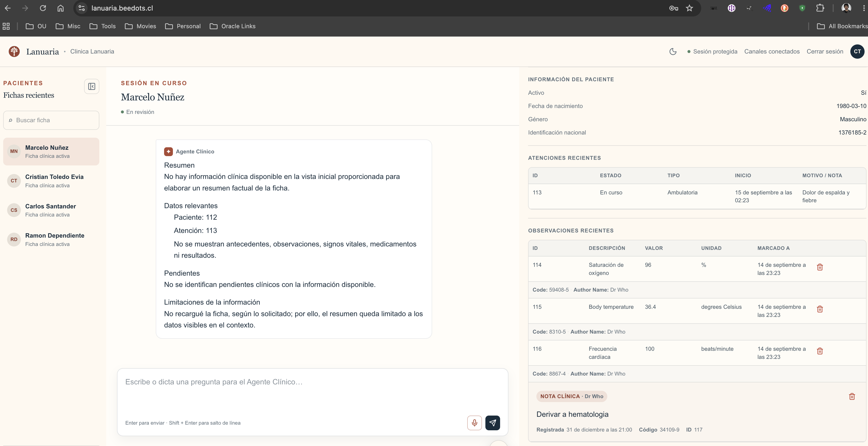Delete the Nota Clínica Derivar a hematologia
Screen dimensions: 868x446
click(x=852, y=396)
